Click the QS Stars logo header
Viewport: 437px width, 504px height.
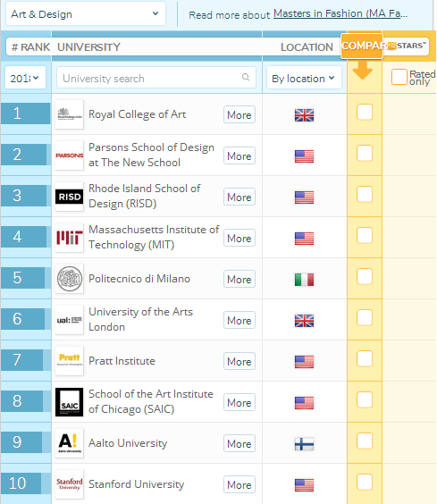407,46
